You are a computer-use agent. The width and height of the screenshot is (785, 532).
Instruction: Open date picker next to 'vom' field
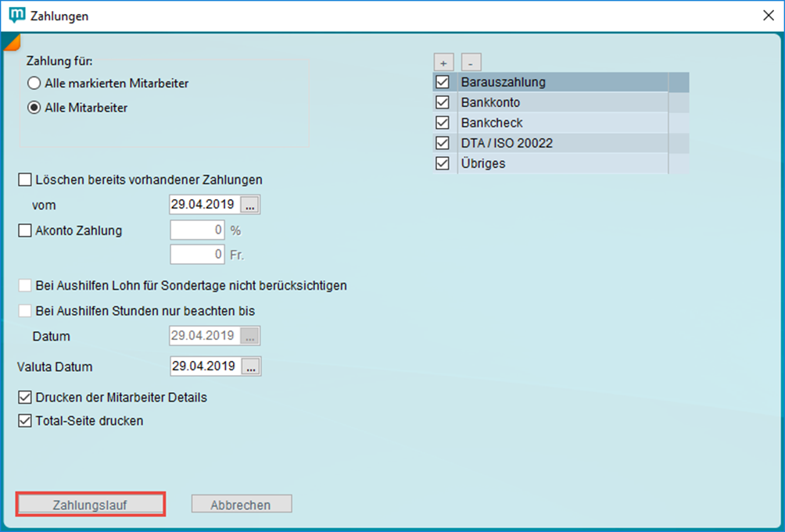click(x=250, y=205)
